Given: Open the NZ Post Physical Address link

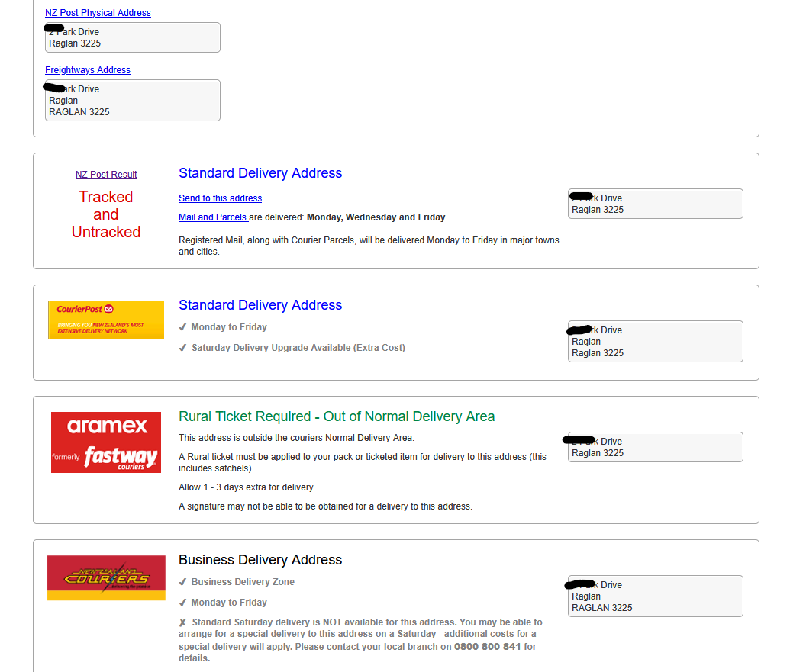Looking at the screenshot, I should click(x=98, y=13).
